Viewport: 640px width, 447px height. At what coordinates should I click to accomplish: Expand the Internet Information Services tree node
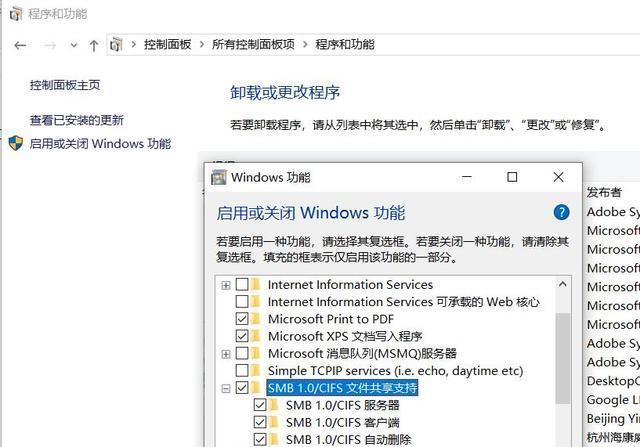point(226,285)
